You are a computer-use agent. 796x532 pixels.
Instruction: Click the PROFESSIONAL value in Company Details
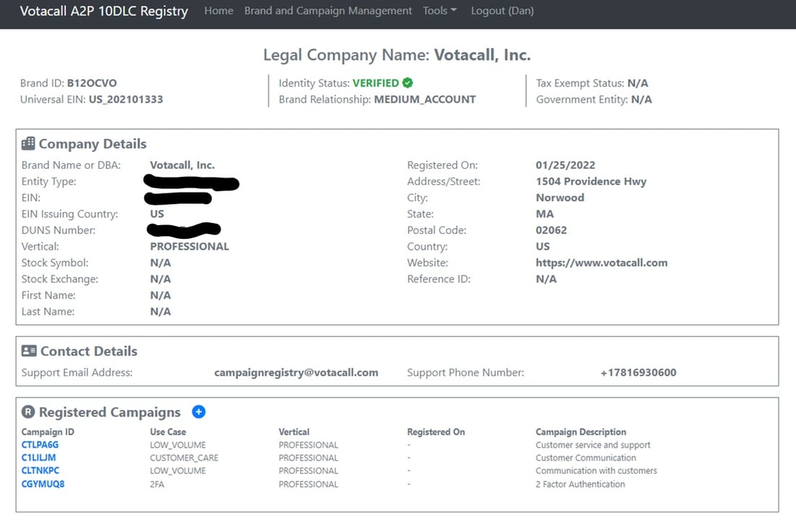pos(189,246)
